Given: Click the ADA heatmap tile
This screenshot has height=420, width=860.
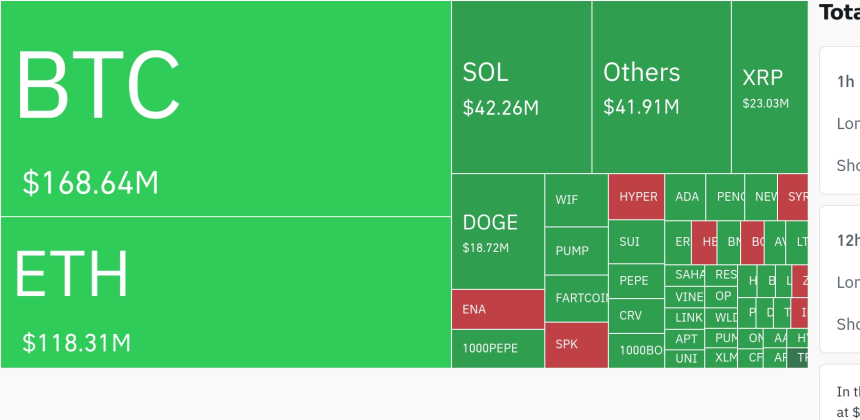Looking at the screenshot, I should 686,197.
